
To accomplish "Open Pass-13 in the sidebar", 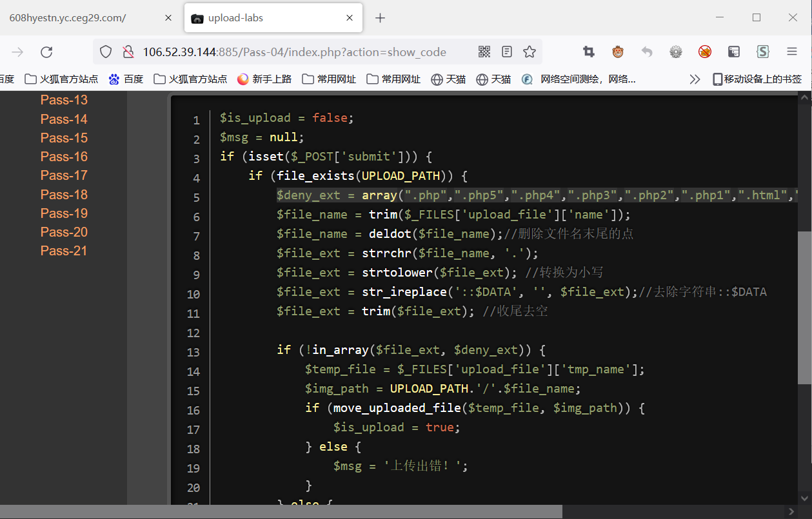I will [64, 100].
